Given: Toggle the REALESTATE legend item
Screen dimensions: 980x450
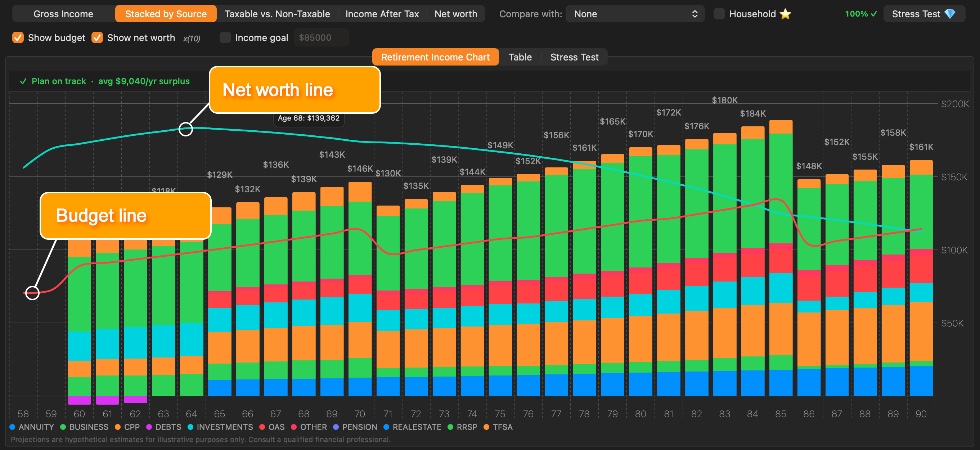Looking at the screenshot, I should [412, 427].
